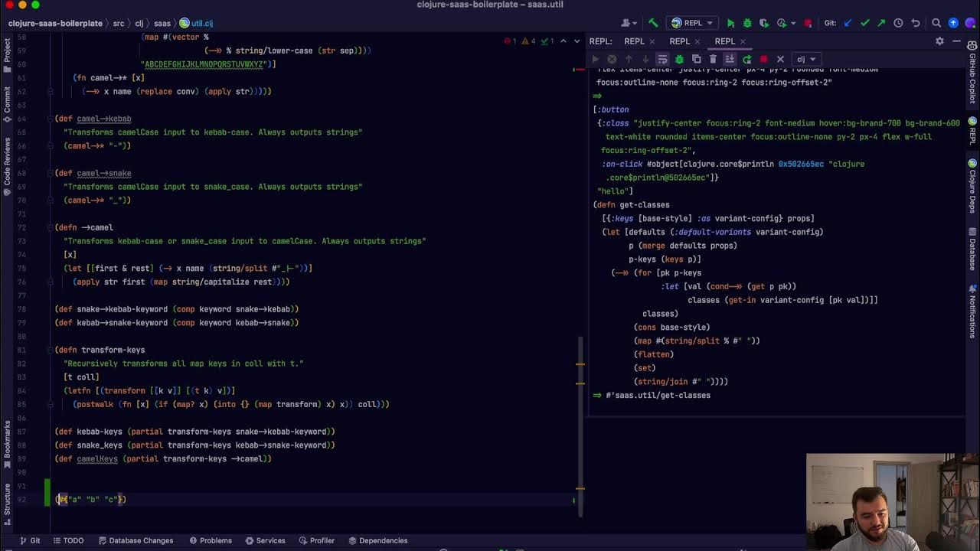Toggle soft-wrap in the REPL toolbar
This screenshot has width=980, height=551.
(x=662, y=59)
